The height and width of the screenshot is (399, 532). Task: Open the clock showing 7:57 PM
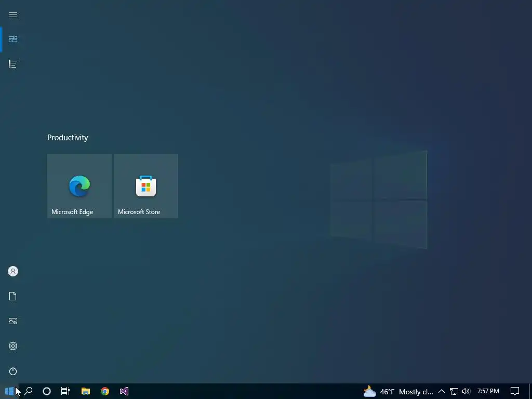(488, 391)
